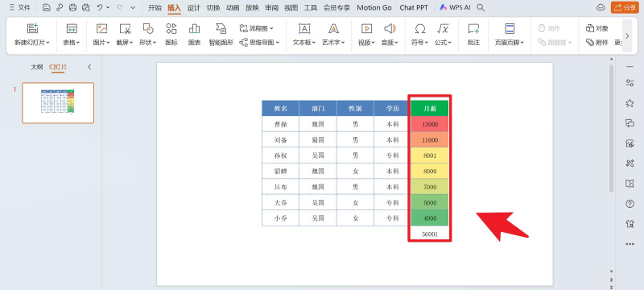
Task: Open the 视图 view tab
Action: pyautogui.click(x=291, y=7)
